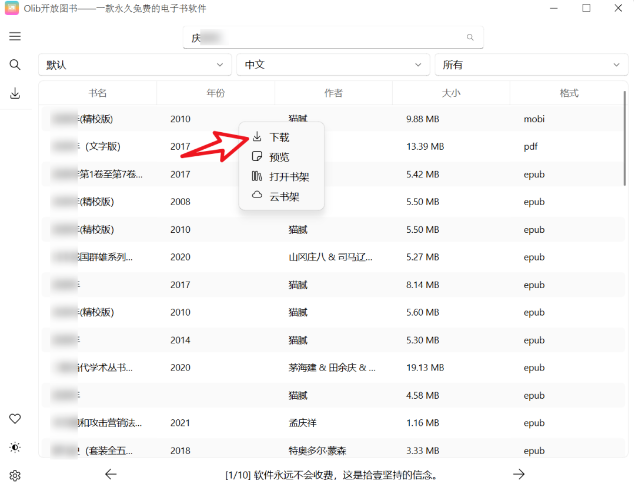The image size is (634, 484).
Task: Click the search icon in sidebar
Action: pyautogui.click(x=15, y=65)
